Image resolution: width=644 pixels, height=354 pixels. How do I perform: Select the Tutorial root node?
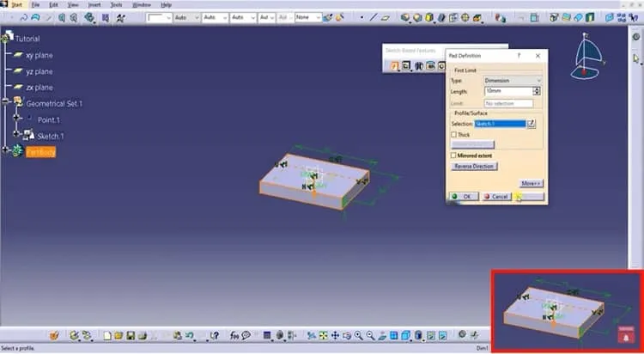point(27,39)
